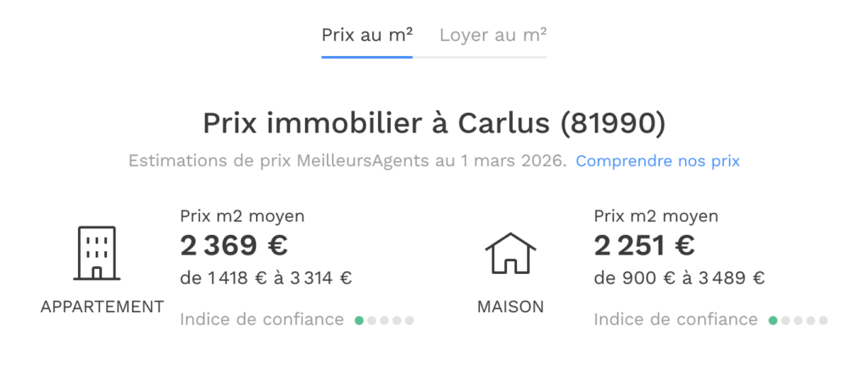Click Prix m2 moyen label above 2 251 €
868x369 pixels.
click(656, 216)
